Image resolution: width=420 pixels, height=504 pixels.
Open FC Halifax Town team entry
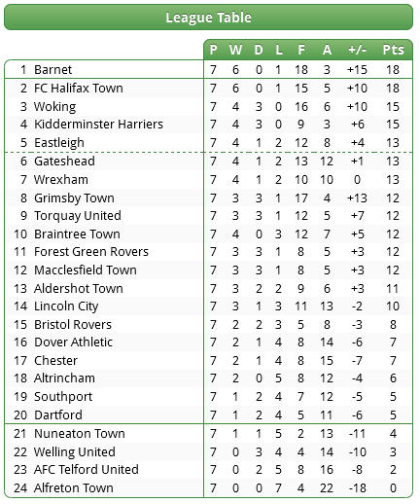pyautogui.click(x=79, y=88)
